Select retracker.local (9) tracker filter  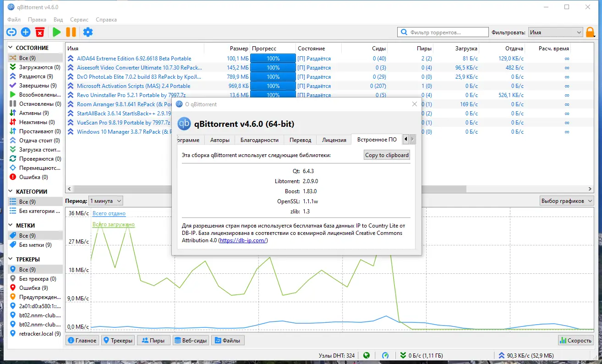pos(35,334)
